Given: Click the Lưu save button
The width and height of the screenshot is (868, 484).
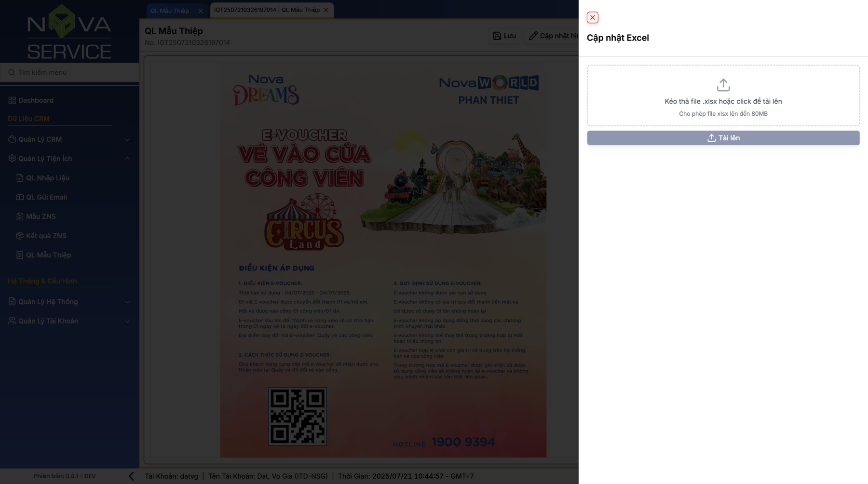Looking at the screenshot, I should click(504, 36).
